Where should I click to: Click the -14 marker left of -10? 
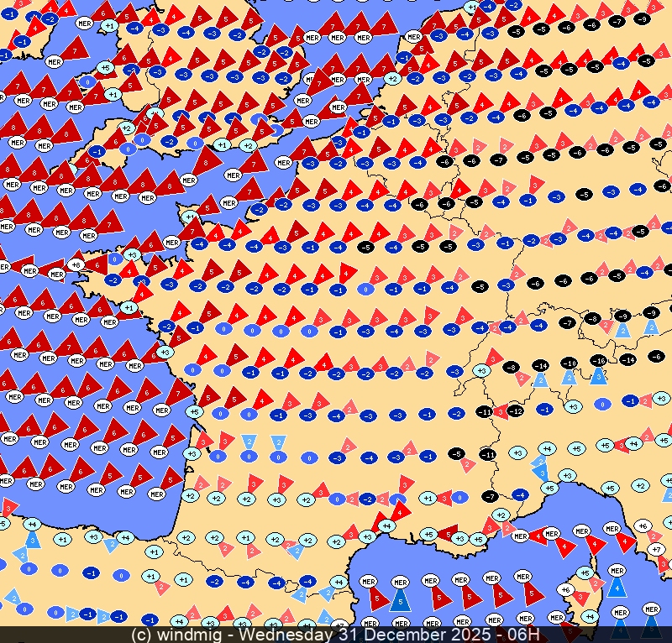pyautogui.click(x=541, y=366)
